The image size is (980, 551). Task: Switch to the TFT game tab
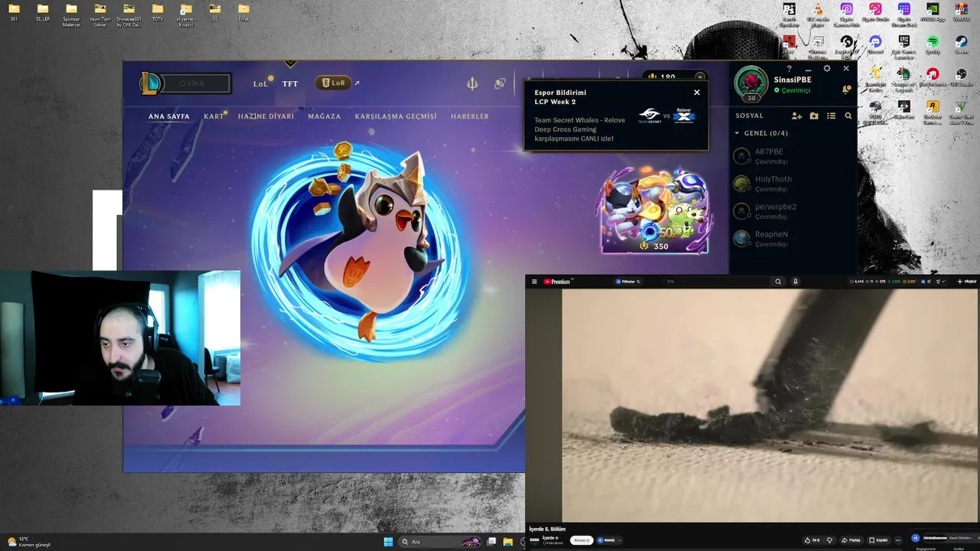click(290, 83)
